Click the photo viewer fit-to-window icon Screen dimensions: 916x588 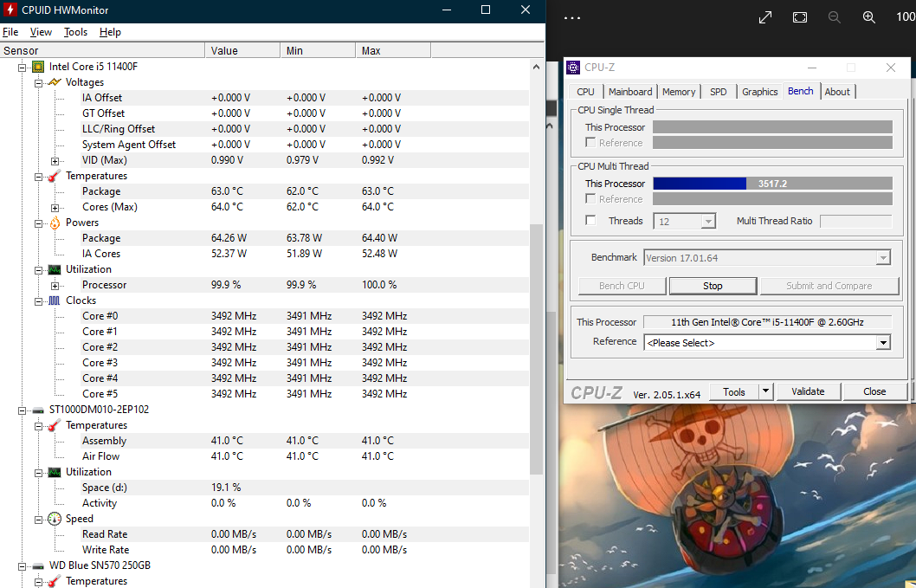pos(800,17)
